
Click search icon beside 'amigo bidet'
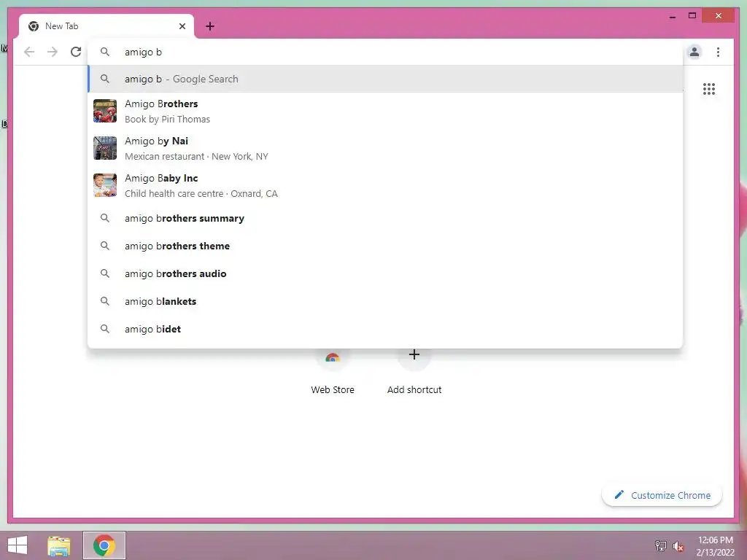[x=105, y=329]
